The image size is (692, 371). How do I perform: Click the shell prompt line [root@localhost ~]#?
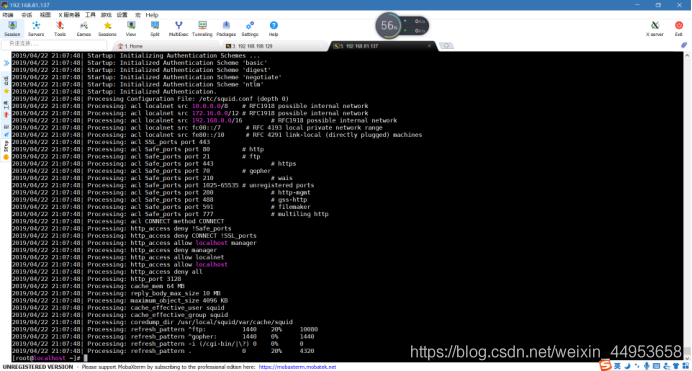(46, 358)
